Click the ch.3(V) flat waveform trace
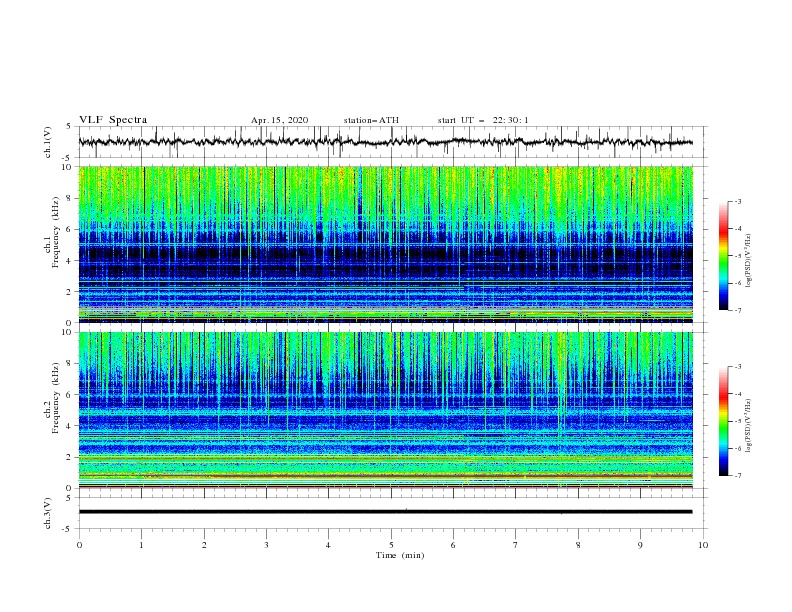 386,512
